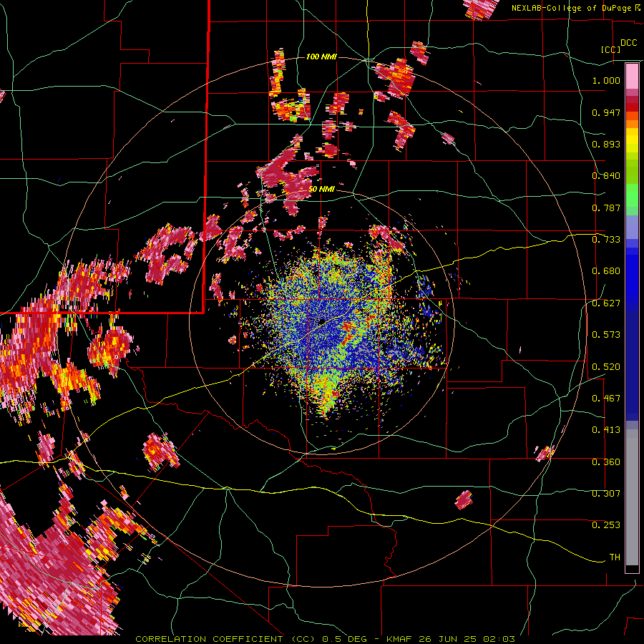The width and height of the screenshot is (644, 644).
Task: Select the 0.467 scale value
Action: tap(606, 399)
